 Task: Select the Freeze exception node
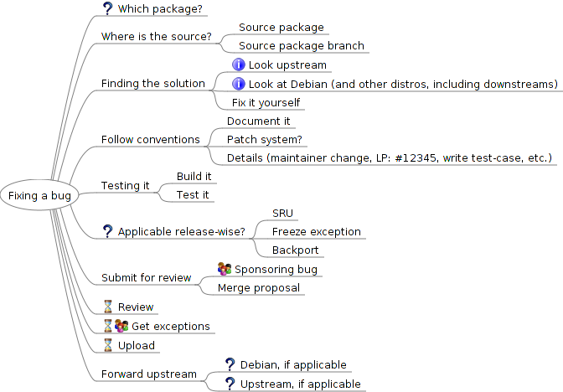pos(317,232)
